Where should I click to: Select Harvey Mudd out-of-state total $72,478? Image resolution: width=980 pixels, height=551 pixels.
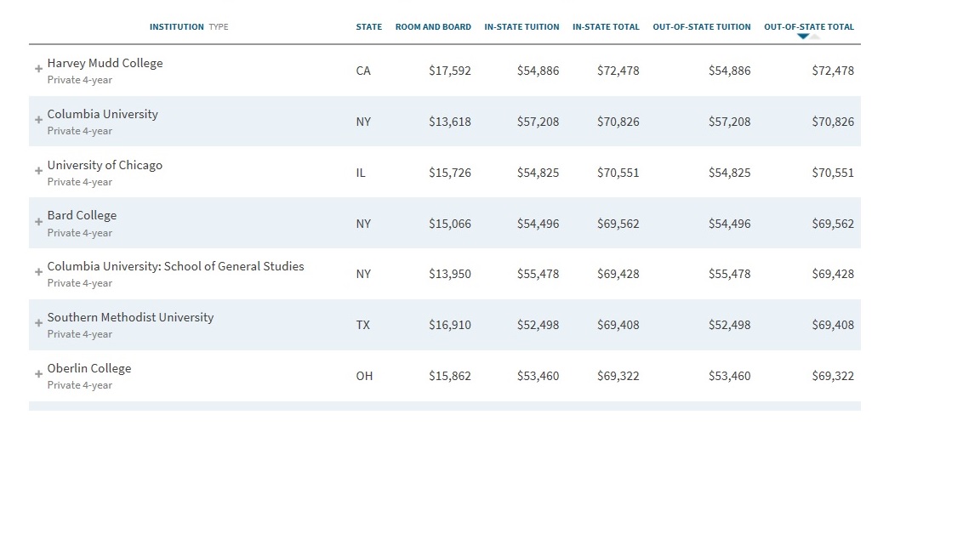(x=833, y=71)
